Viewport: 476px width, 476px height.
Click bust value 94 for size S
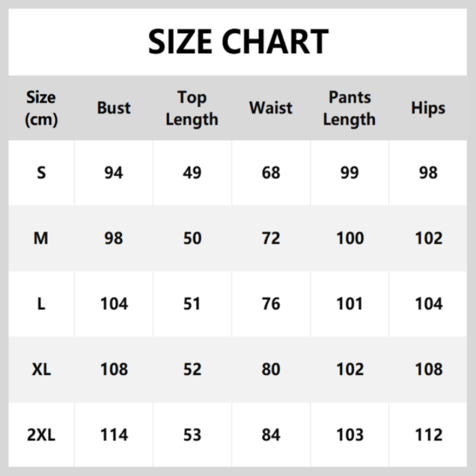(x=114, y=173)
